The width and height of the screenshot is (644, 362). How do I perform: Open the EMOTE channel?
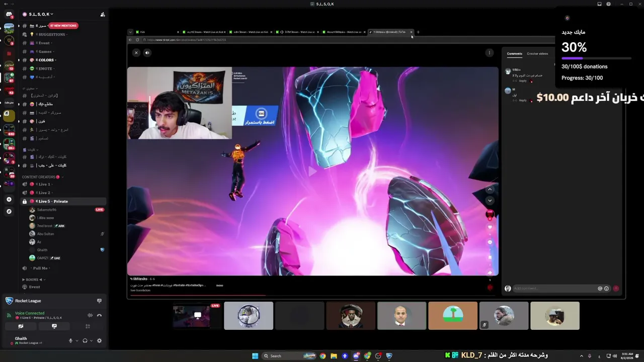click(63, 68)
